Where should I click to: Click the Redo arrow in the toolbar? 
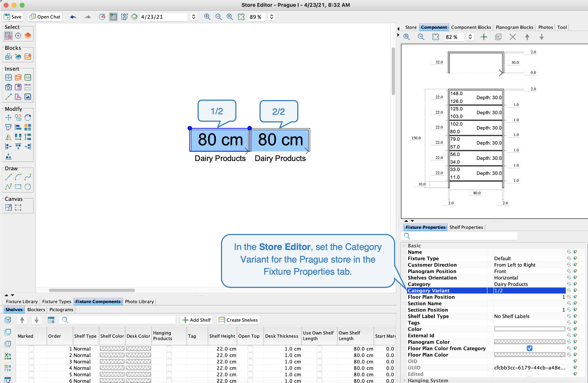click(x=88, y=17)
